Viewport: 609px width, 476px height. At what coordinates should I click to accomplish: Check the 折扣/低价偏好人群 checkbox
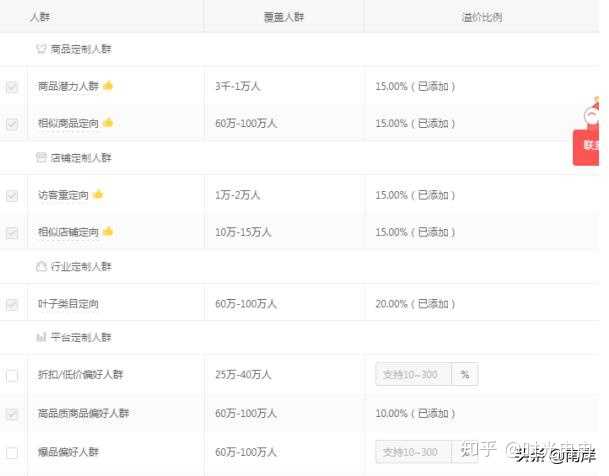[x=12, y=375]
